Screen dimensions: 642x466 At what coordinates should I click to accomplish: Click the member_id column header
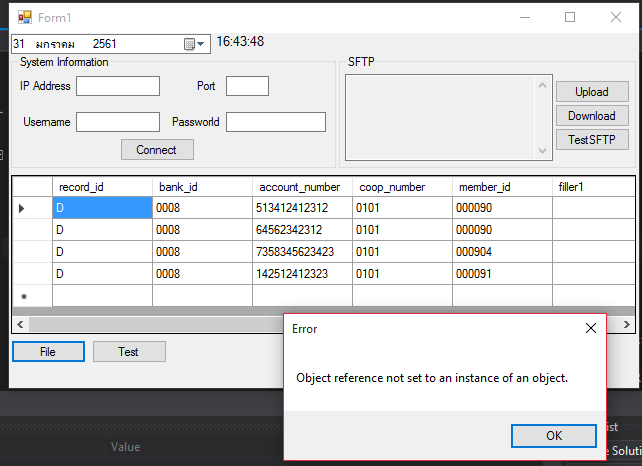(x=502, y=187)
